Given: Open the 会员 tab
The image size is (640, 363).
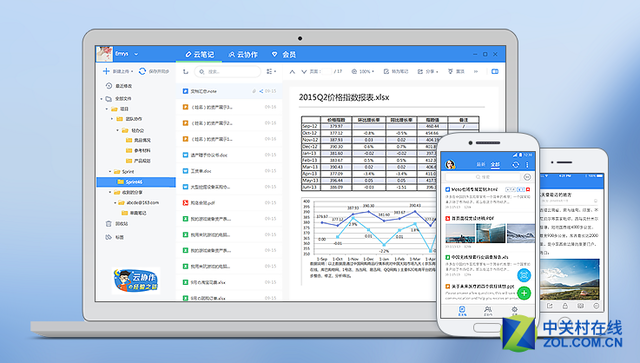Looking at the screenshot, I should (x=284, y=54).
